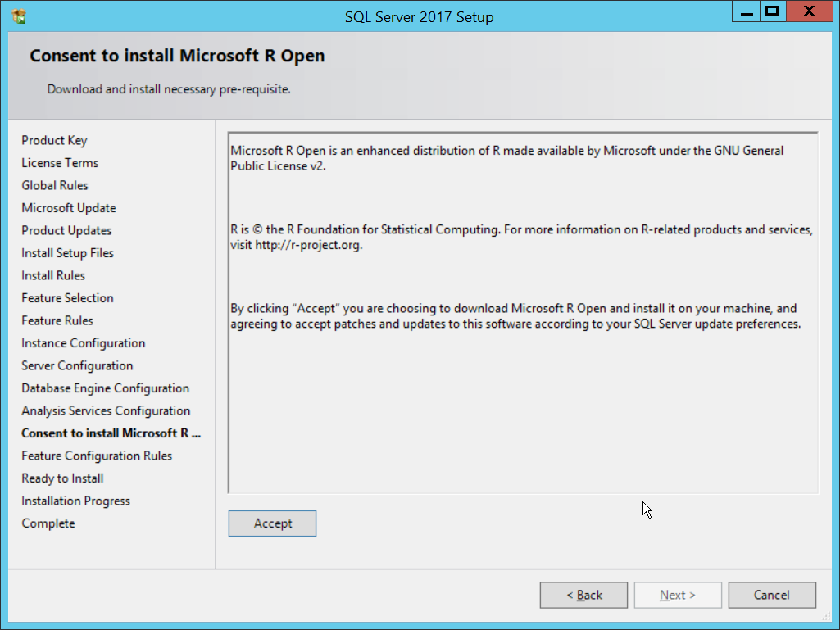Jump to Microsoft Update step
The width and height of the screenshot is (840, 630).
(69, 208)
